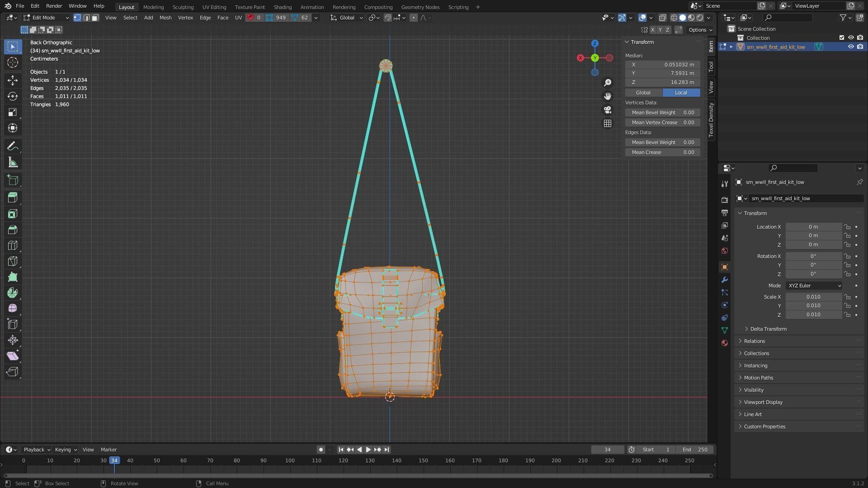Select the Move tool in toolbar
Viewport: 868px width, 488px height.
13,80
